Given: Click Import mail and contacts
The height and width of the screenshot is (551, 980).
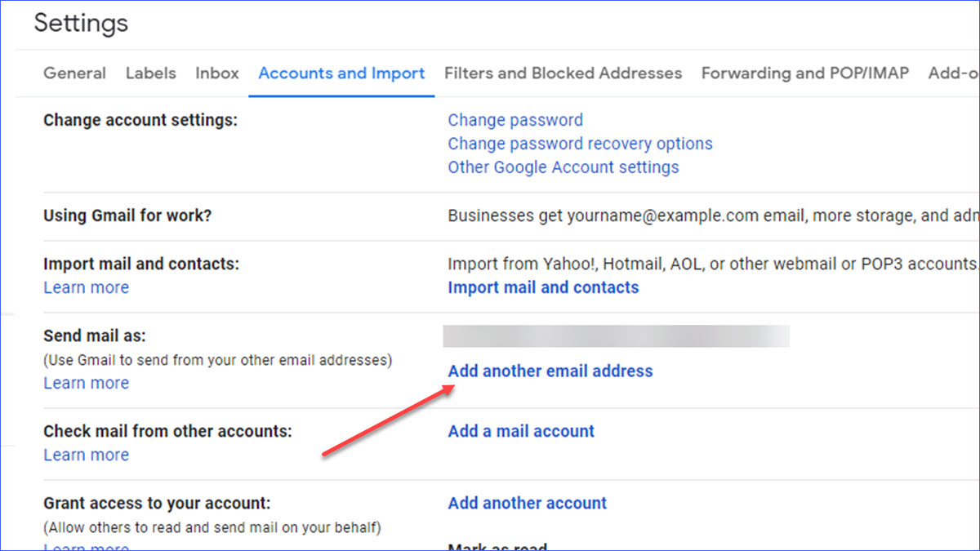Looking at the screenshot, I should pos(542,287).
